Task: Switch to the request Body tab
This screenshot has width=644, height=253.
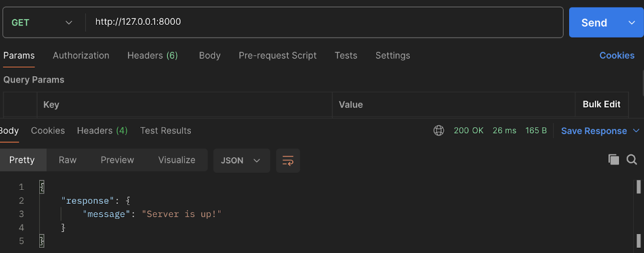Action: coord(210,55)
